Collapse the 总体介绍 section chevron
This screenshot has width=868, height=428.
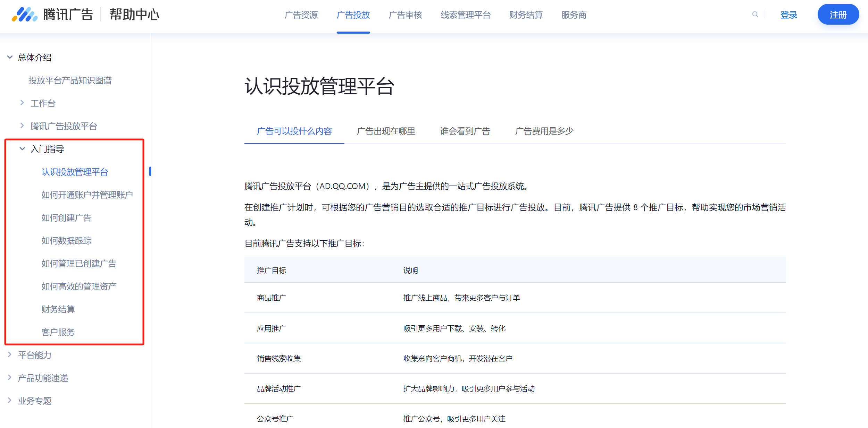click(x=10, y=57)
